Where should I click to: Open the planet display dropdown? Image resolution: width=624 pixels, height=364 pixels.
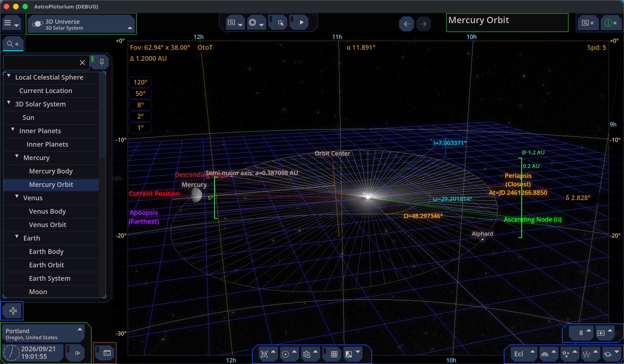click(612, 354)
